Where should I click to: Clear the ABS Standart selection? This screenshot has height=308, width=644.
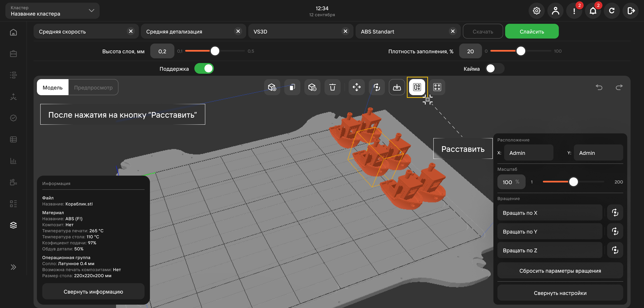point(453,31)
